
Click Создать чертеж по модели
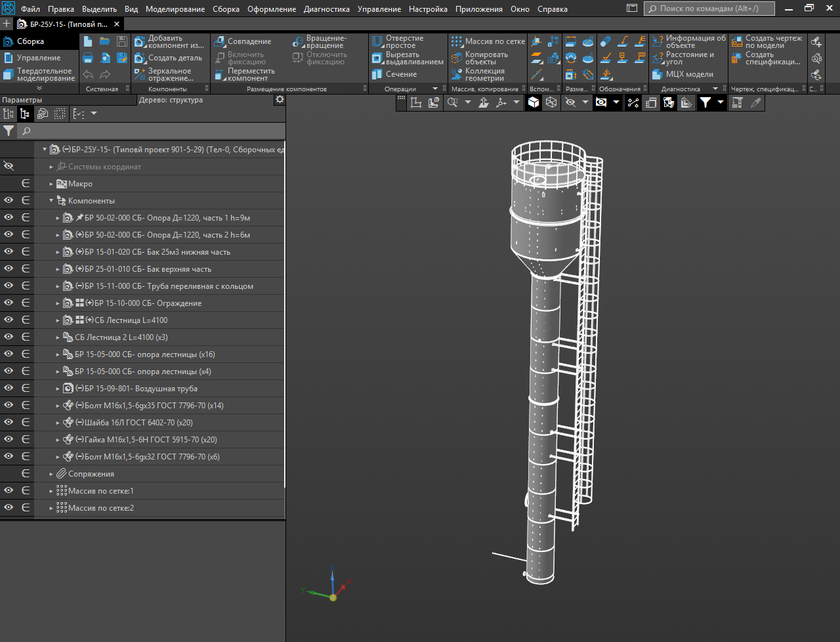[x=767, y=42]
